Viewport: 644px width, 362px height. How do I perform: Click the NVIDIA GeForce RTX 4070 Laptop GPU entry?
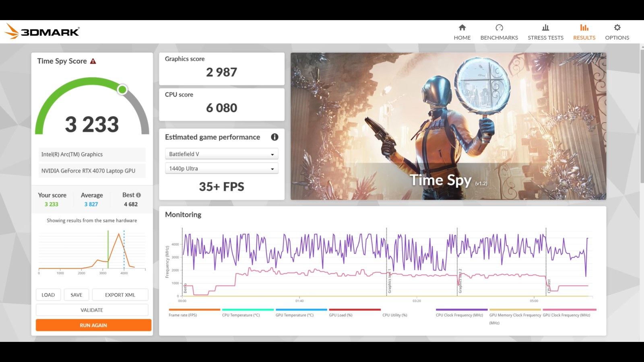[92, 171]
